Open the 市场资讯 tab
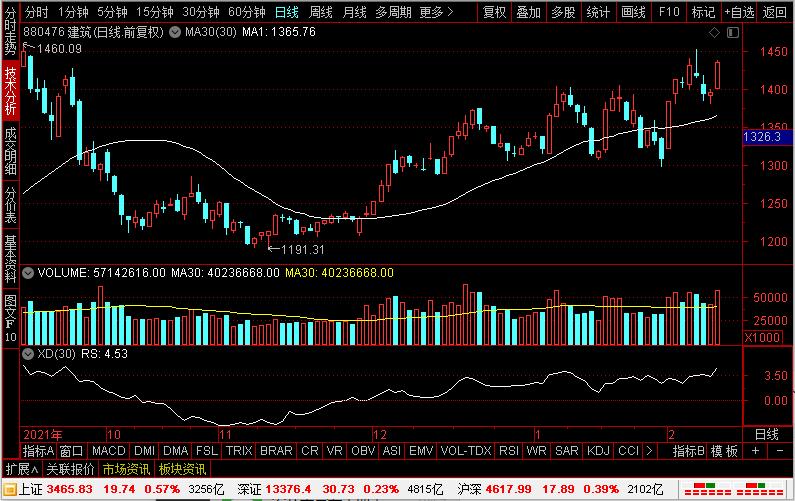 tap(126, 469)
